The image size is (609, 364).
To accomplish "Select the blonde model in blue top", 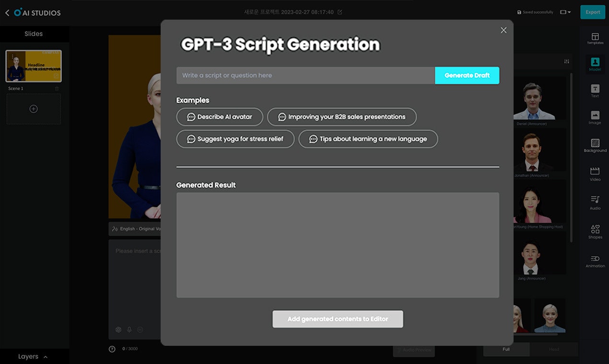I will 550,316.
